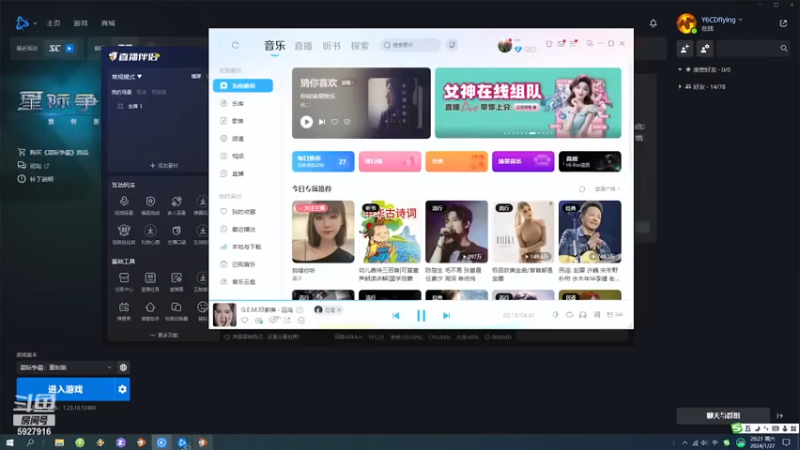
Task: Toggle the loop play mode icon
Action: coord(569,315)
